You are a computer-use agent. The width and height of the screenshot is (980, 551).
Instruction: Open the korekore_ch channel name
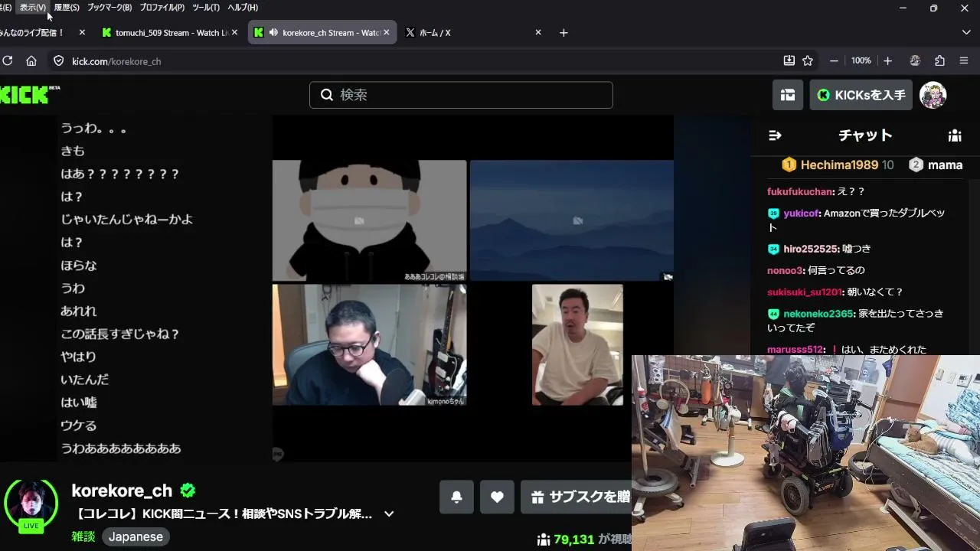click(x=122, y=491)
